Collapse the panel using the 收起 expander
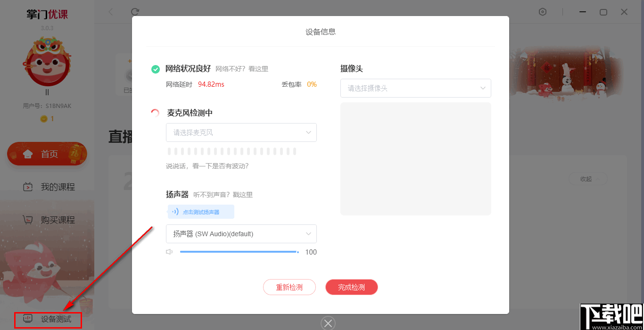The height and width of the screenshot is (330, 644). [588, 179]
